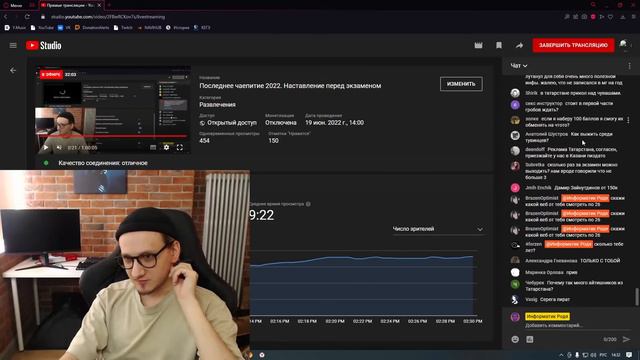
Task: Open the account avatar menu
Action: [623, 44]
